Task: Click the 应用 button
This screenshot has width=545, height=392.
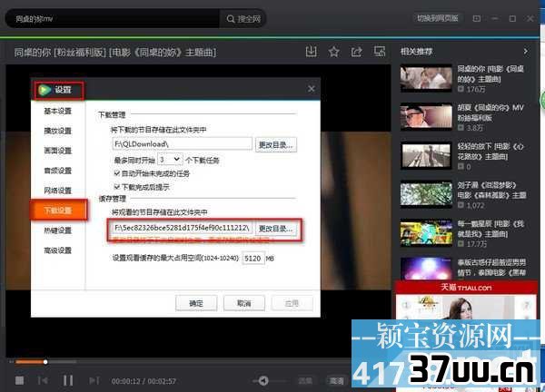Action: (292, 303)
